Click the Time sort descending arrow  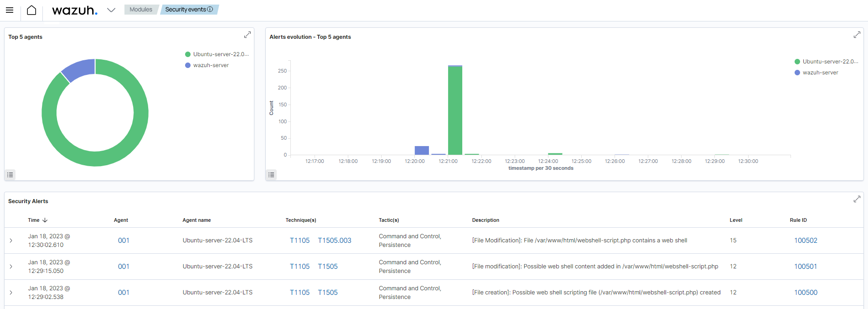coord(45,220)
